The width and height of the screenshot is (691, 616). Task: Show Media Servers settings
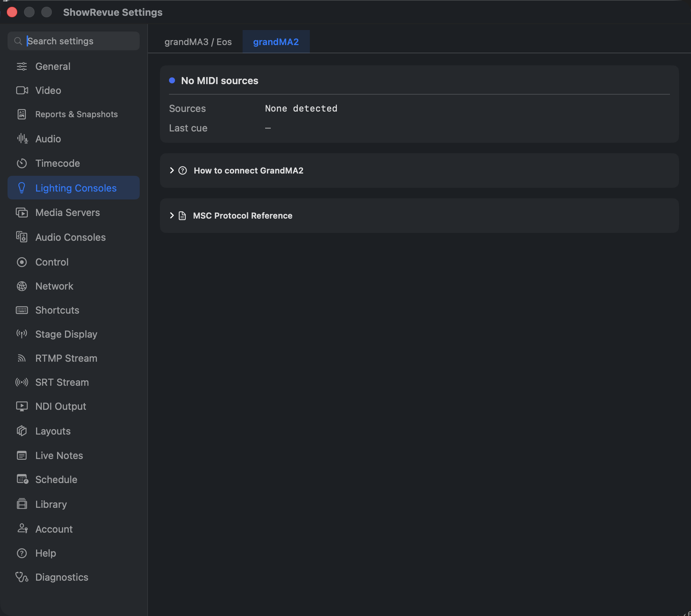[73, 212]
